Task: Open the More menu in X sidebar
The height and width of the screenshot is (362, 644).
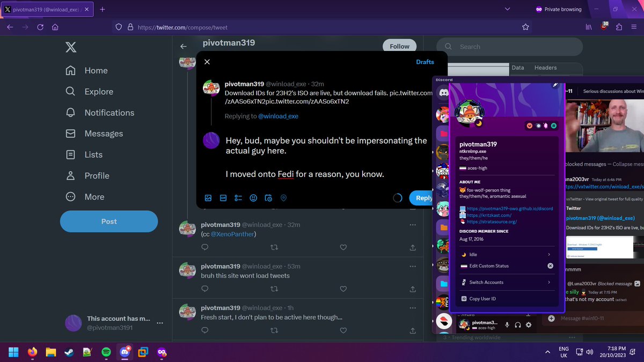Action: (86, 197)
